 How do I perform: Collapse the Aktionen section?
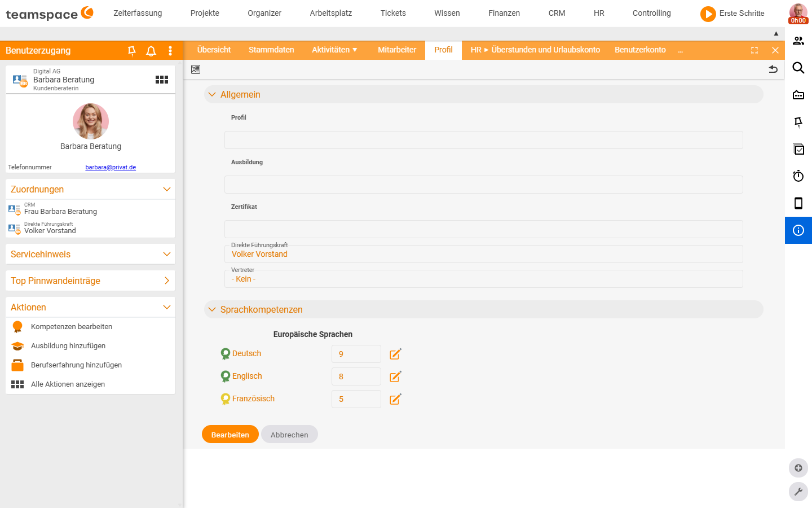click(x=167, y=307)
